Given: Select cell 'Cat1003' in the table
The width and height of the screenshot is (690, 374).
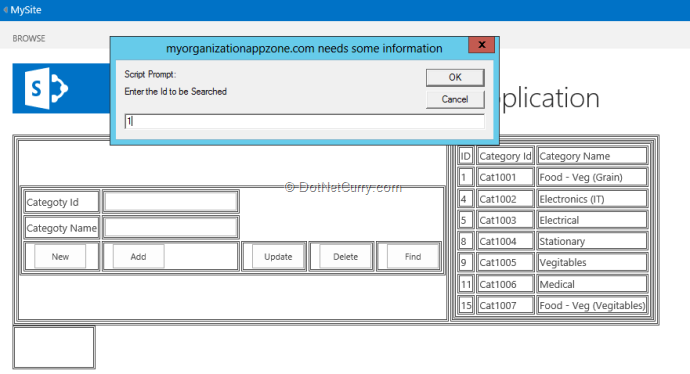Looking at the screenshot, I should pyautogui.click(x=505, y=220).
